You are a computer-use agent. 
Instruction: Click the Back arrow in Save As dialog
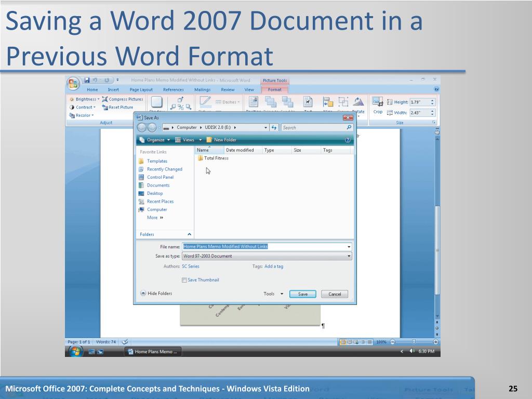(142, 128)
